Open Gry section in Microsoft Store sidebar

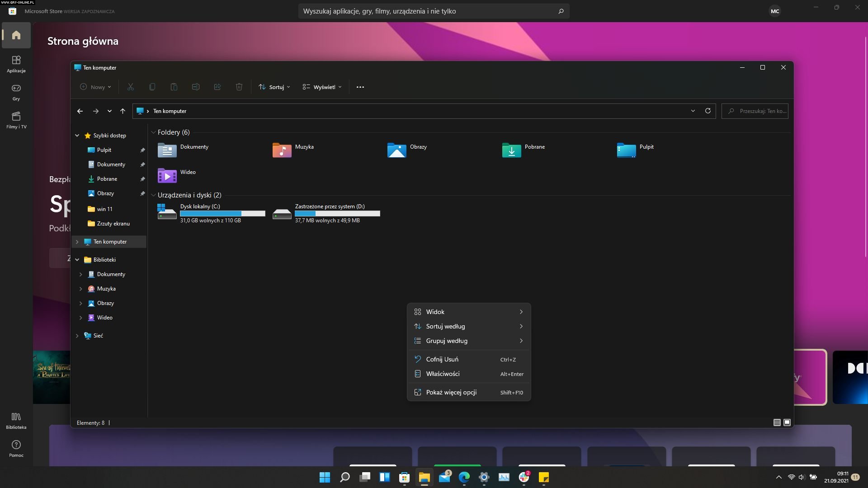point(16,92)
